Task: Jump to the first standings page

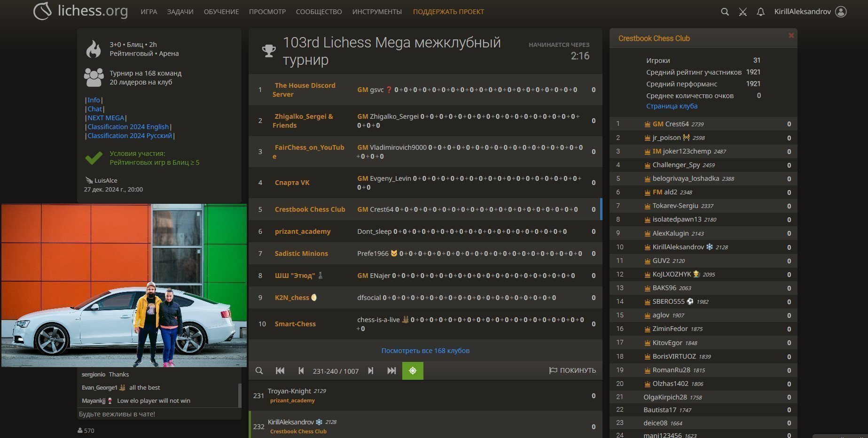Action: click(280, 371)
